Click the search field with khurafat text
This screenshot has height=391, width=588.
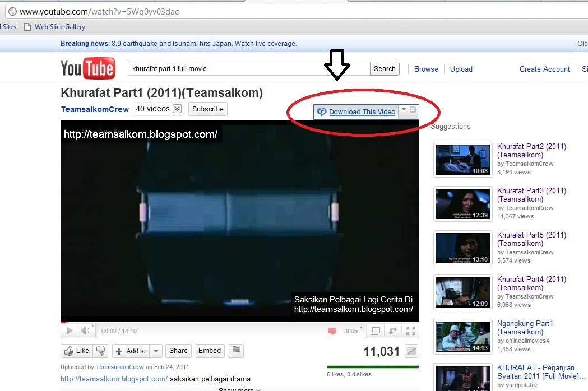[249, 68]
